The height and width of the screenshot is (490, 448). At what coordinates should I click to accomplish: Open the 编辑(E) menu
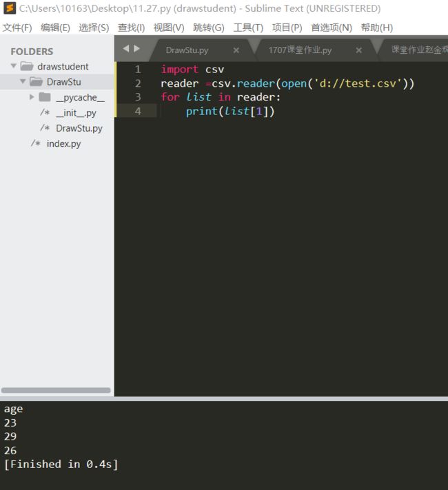point(55,28)
